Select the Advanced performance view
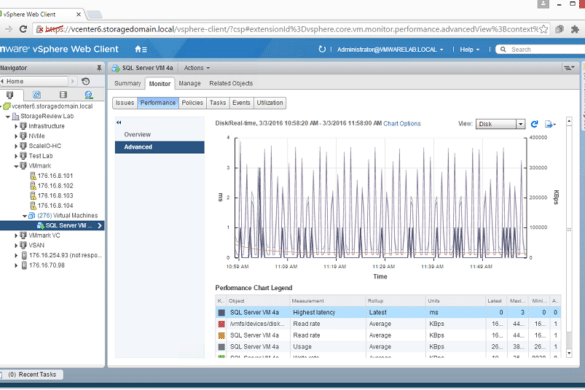The height and width of the screenshot is (390, 585). coord(160,147)
